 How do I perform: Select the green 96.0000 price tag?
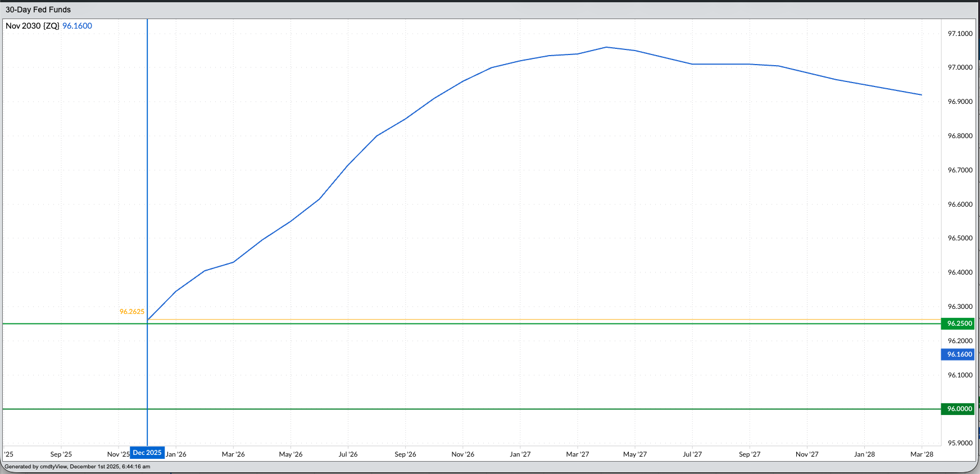pyautogui.click(x=959, y=409)
